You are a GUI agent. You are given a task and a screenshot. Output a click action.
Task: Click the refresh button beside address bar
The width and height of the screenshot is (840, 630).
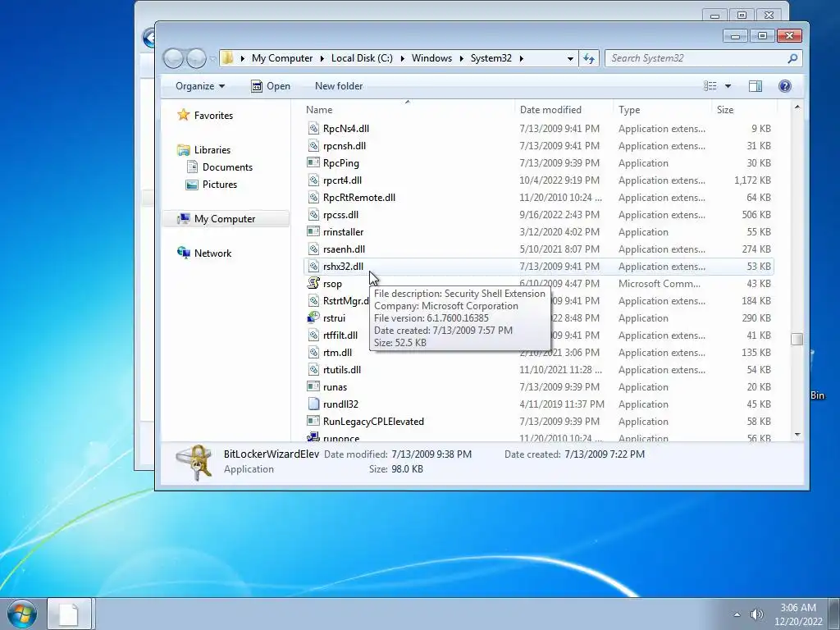click(589, 58)
